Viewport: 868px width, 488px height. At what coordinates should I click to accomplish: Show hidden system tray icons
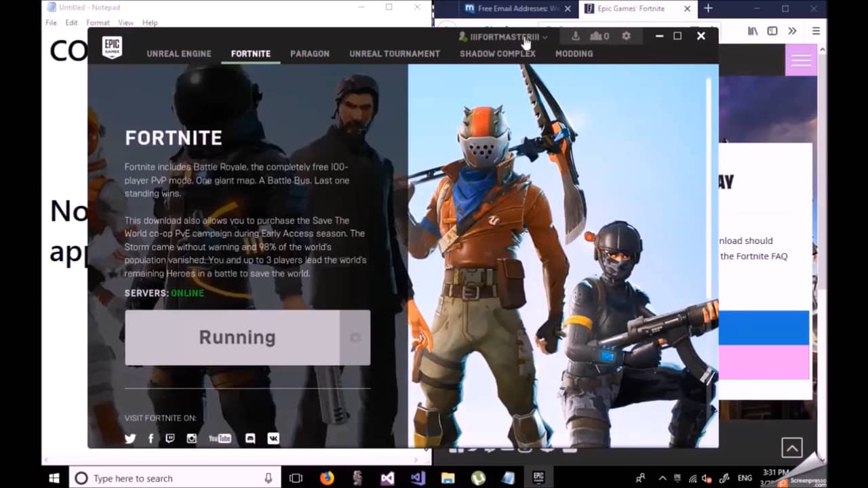coord(663,478)
